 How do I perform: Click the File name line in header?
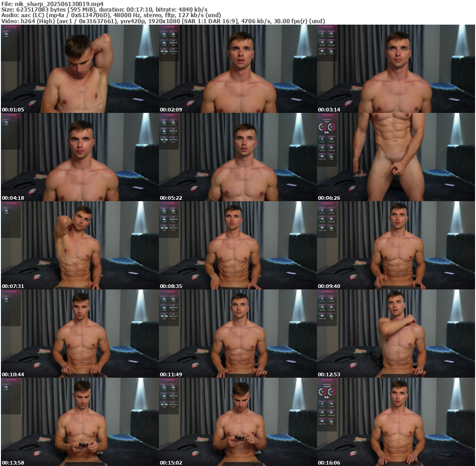pyautogui.click(x=52, y=3)
